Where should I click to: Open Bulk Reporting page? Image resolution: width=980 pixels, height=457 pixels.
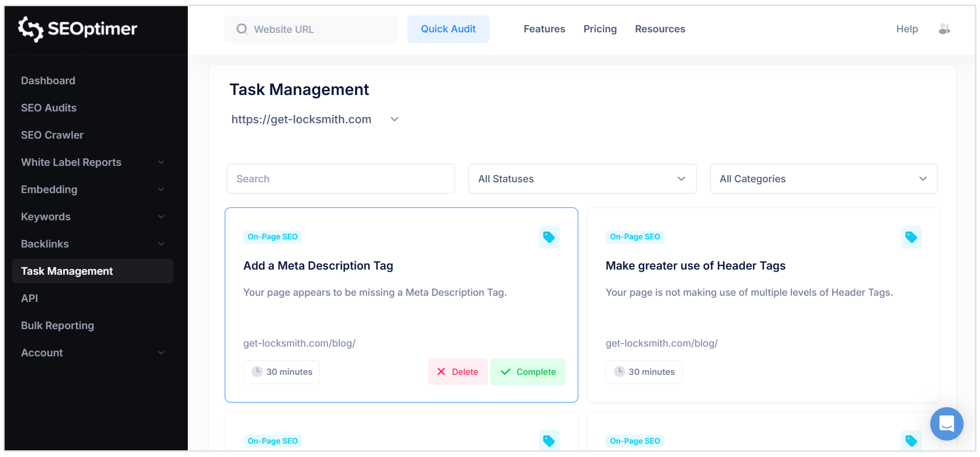[x=57, y=326]
